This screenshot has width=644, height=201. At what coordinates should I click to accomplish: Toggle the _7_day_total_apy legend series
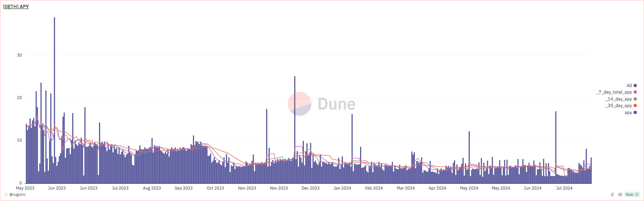(615, 92)
